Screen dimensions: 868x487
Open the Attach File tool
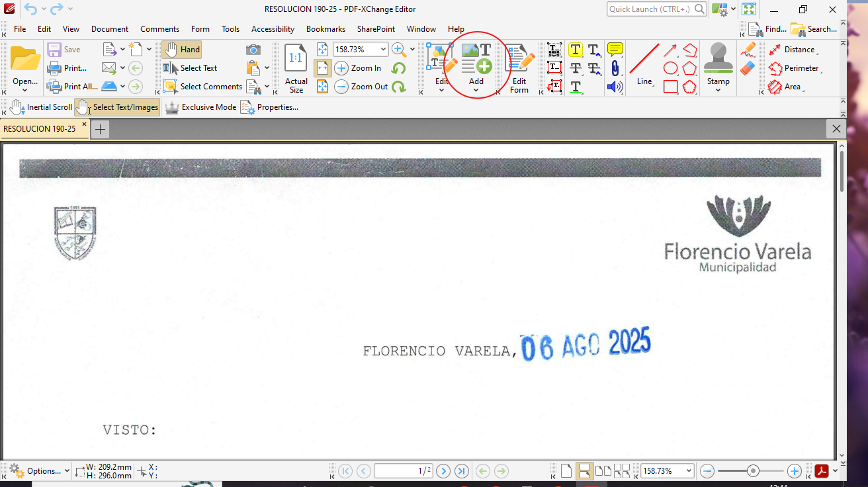click(615, 68)
